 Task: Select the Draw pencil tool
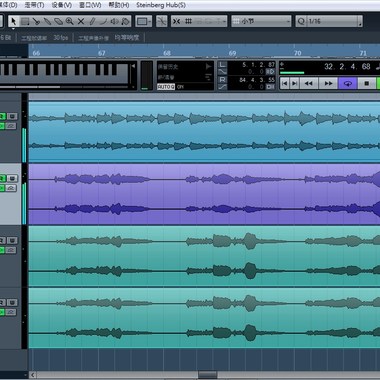click(92, 21)
